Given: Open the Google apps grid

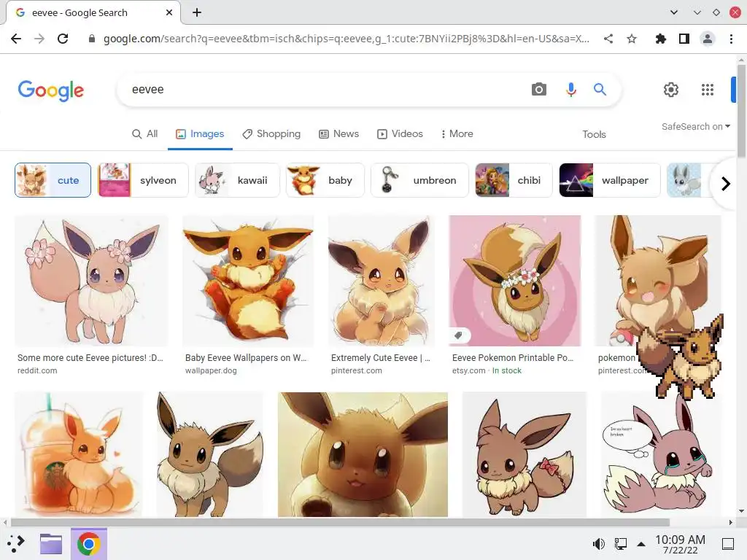Looking at the screenshot, I should [708, 90].
